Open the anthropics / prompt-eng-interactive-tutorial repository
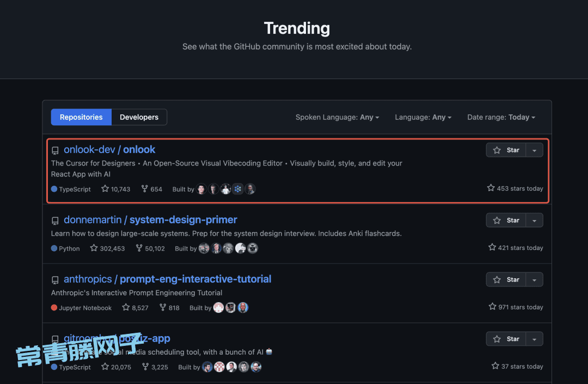 click(x=167, y=279)
